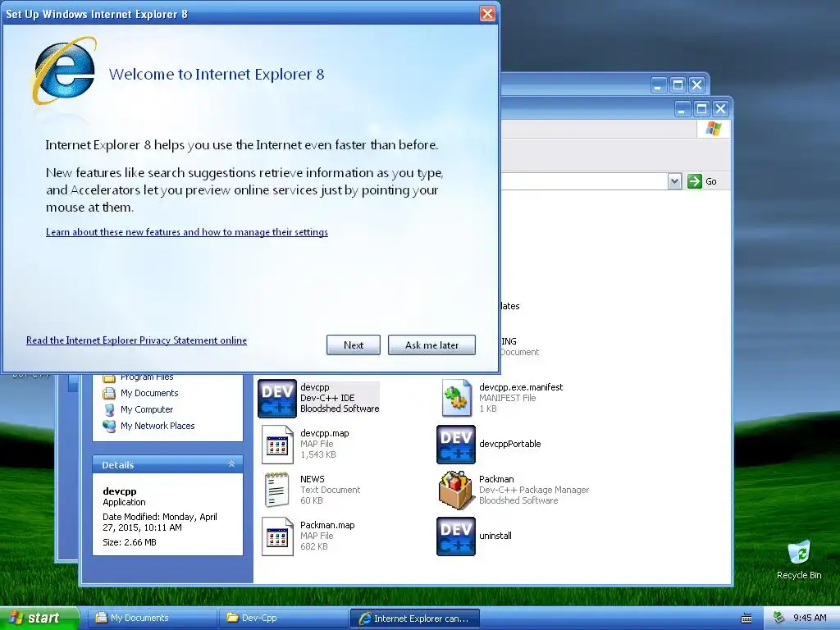Image resolution: width=840 pixels, height=630 pixels.
Task: Switch to My Documents taskbar button
Action: (x=151, y=618)
